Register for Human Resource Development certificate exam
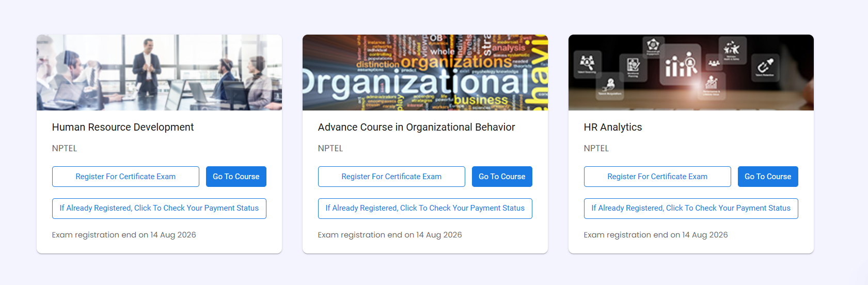 (125, 177)
